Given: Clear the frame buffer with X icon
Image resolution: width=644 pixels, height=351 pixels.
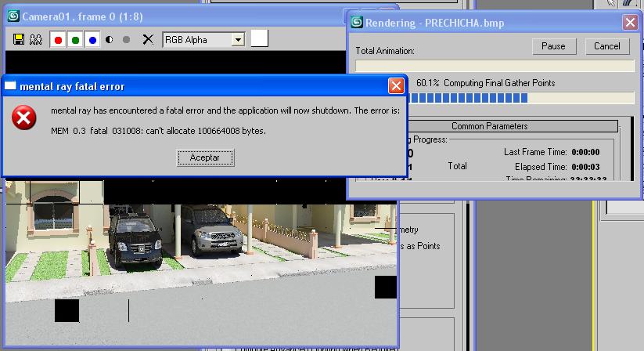Looking at the screenshot, I should (148, 39).
